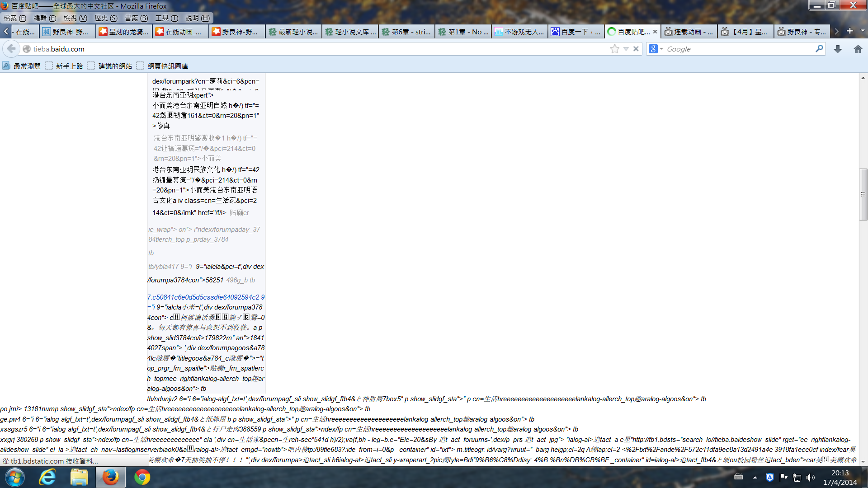This screenshot has width=868, height=488.
Task: Open the Google search engine selector
Action: 656,49
